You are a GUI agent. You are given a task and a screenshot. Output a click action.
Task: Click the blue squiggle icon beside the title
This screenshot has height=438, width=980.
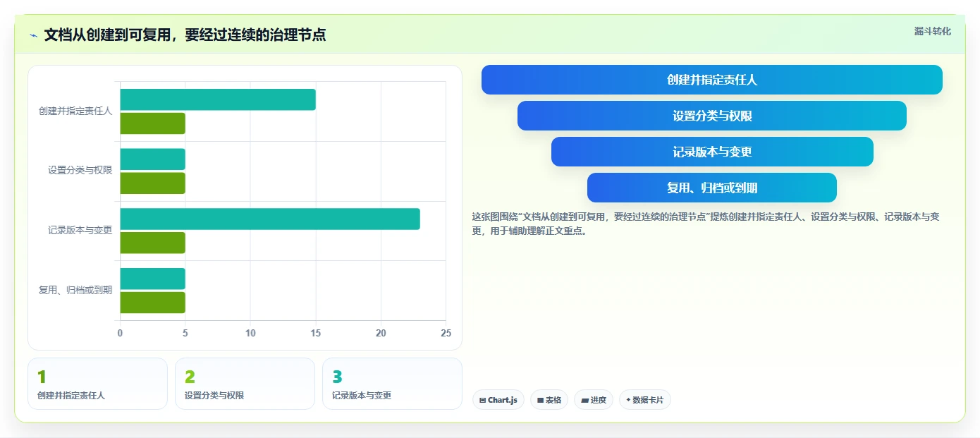pos(33,35)
